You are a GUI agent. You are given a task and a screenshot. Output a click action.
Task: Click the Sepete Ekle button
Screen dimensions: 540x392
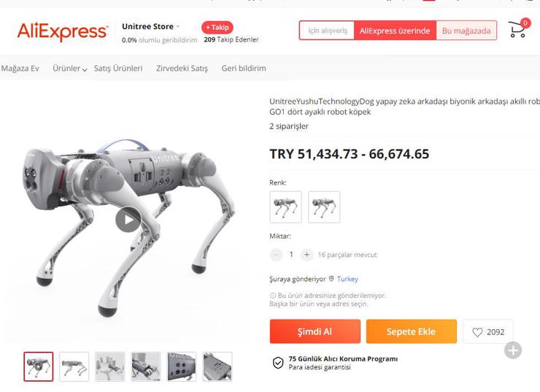coord(411,331)
